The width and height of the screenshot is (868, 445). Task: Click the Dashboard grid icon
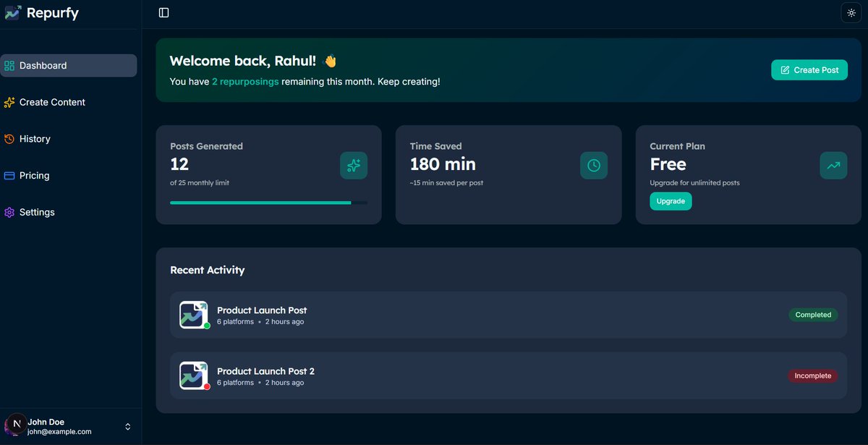tap(9, 66)
